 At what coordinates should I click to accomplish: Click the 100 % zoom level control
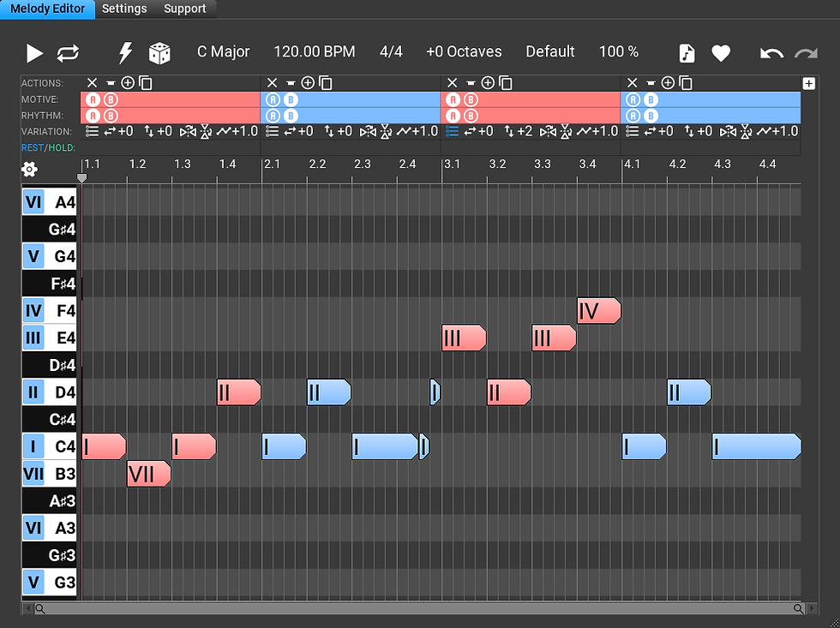[x=619, y=51]
